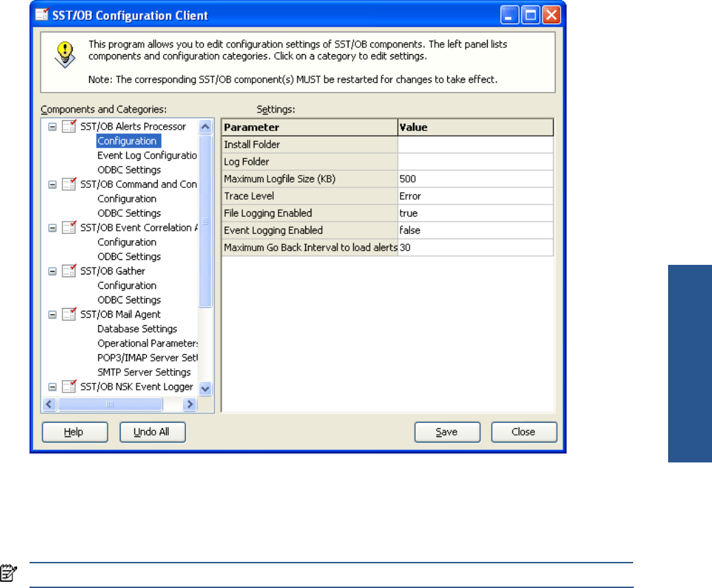The width and height of the screenshot is (712, 588).
Task: Select Database Settings under Mail Agent
Action: tap(137, 329)
